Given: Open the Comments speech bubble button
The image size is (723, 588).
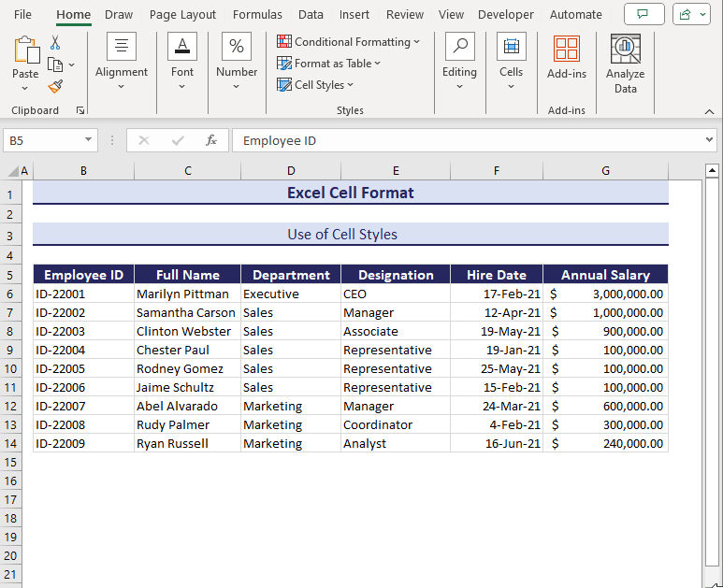Looking at the screenshot, I should [x=643, y=14].
